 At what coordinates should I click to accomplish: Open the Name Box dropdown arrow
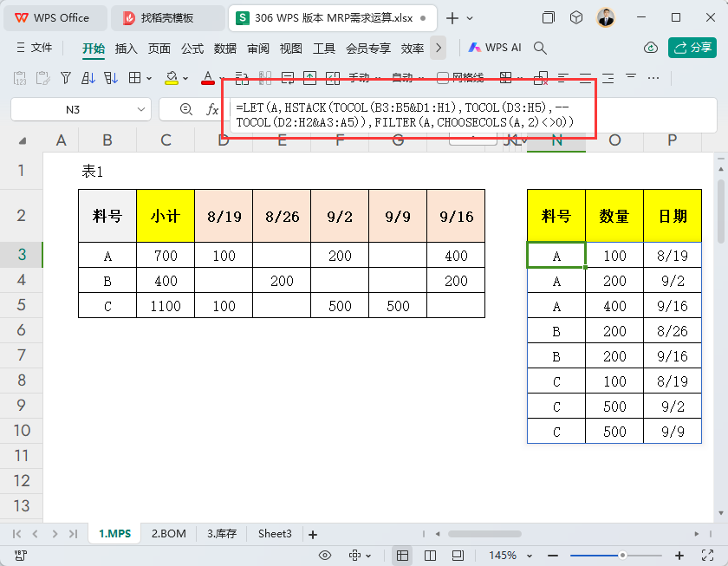(x=141, y=109)
